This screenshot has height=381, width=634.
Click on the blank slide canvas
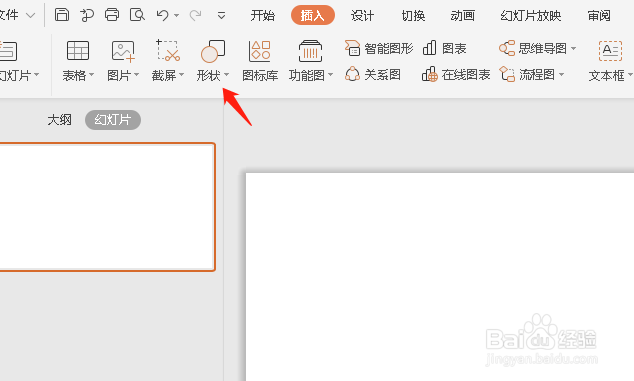pyautogui.click(x=440, y=277)
